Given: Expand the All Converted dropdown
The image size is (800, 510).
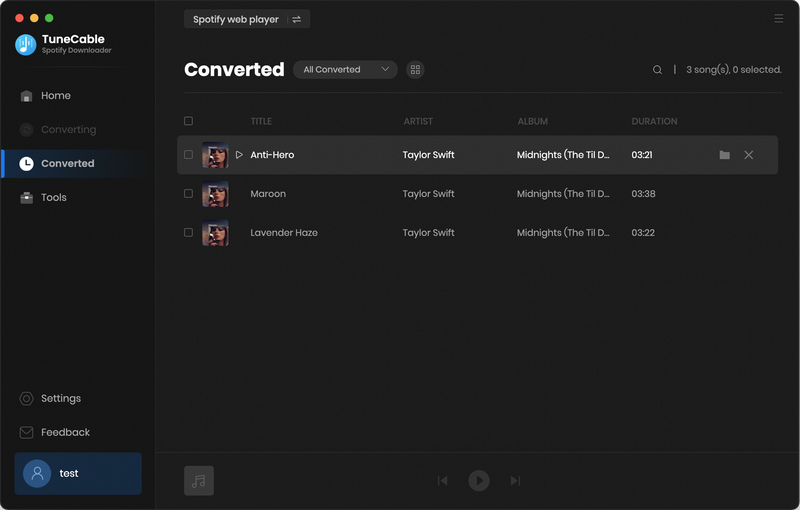Looking at the screenshot, I should [x=345, y=69].
